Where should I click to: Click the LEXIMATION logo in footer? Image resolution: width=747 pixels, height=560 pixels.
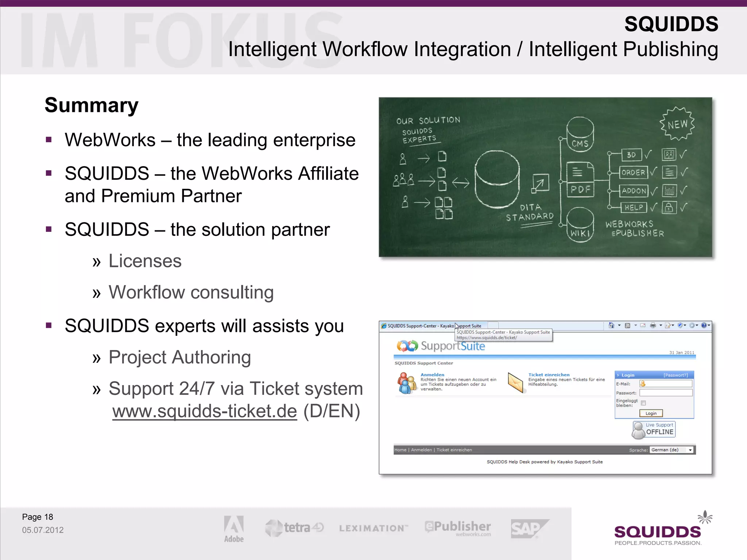[x=374, y=528]
